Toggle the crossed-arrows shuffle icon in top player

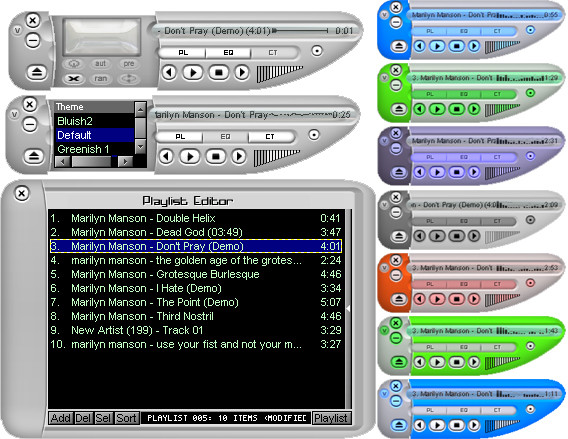(x=74, y=79)
